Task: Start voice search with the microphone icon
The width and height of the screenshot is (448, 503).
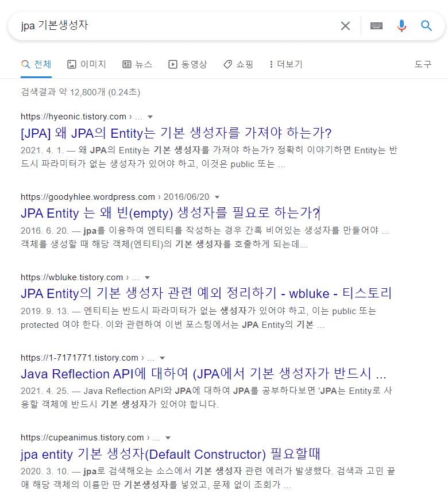Action: 401,26
